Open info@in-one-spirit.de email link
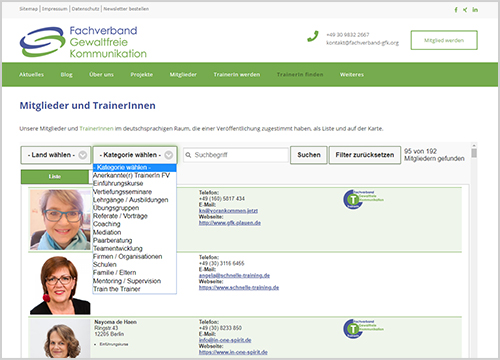Screen dimensions: 500x360 click(x=225, y=340)
